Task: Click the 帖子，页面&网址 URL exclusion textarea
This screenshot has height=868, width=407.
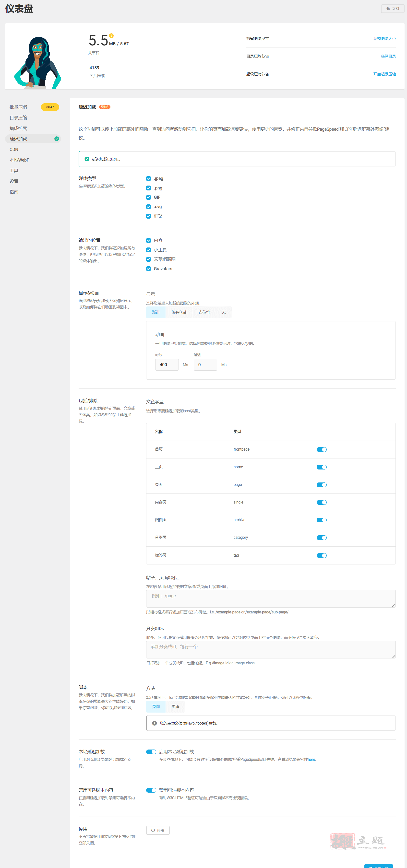Action: coord(271,599)
